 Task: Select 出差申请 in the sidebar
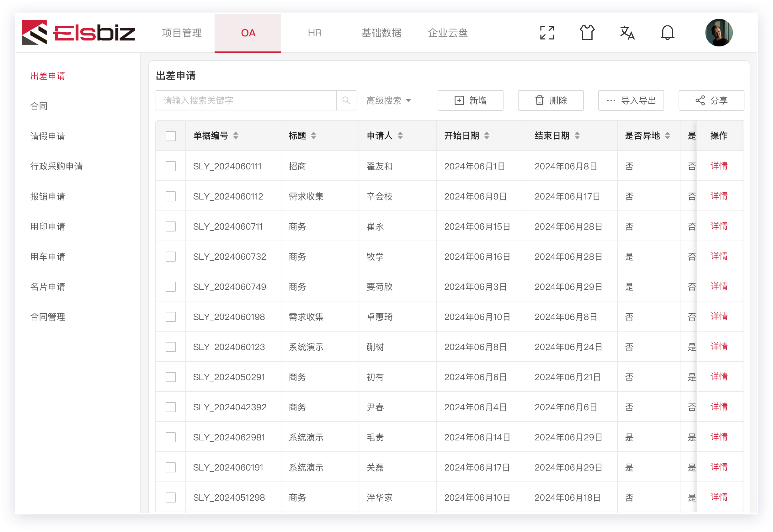48,76
